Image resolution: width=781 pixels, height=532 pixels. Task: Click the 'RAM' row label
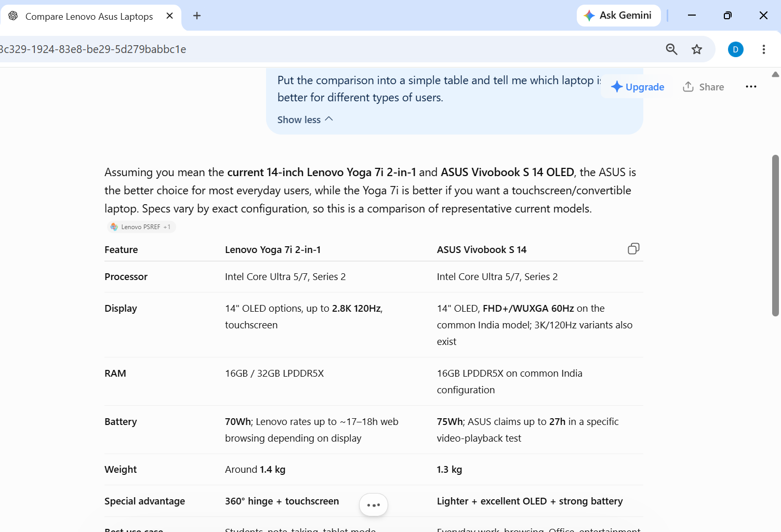click(x=115, y=374)
